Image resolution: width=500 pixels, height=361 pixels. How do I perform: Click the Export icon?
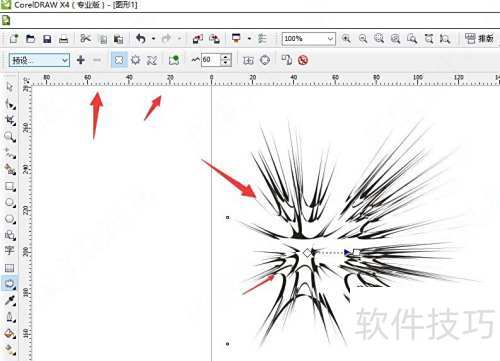pyautogui.click(x=214, y=39)
